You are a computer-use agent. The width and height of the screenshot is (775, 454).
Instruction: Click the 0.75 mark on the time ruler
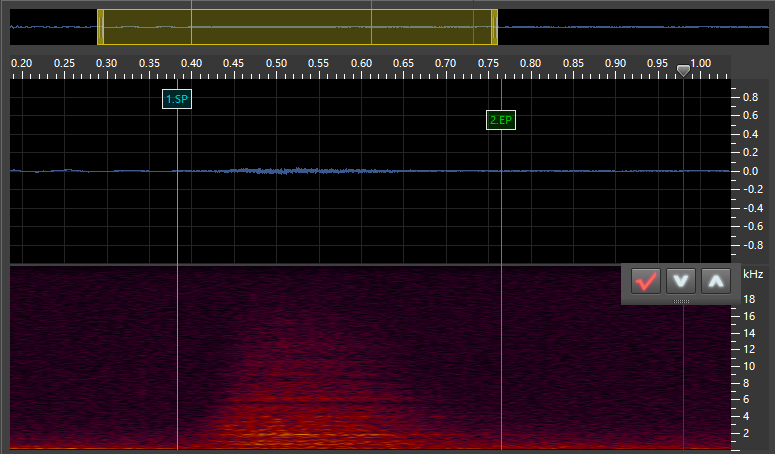[x=489, y=64]
